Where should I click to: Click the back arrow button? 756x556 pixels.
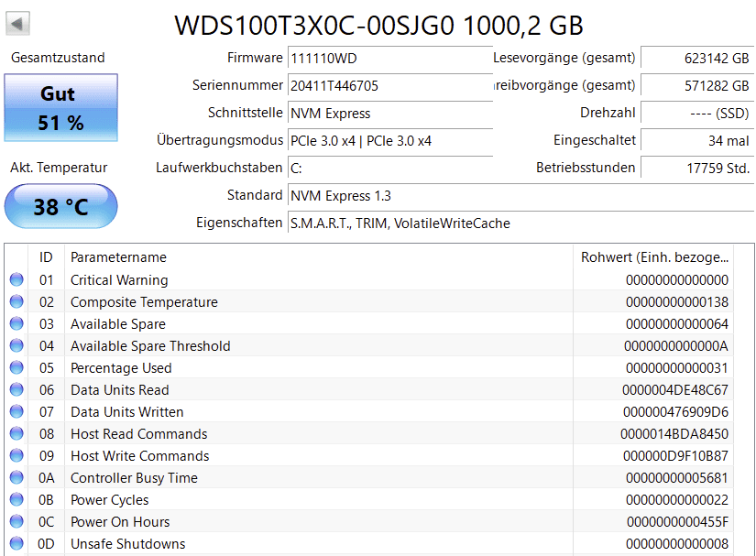pos(18,23)
